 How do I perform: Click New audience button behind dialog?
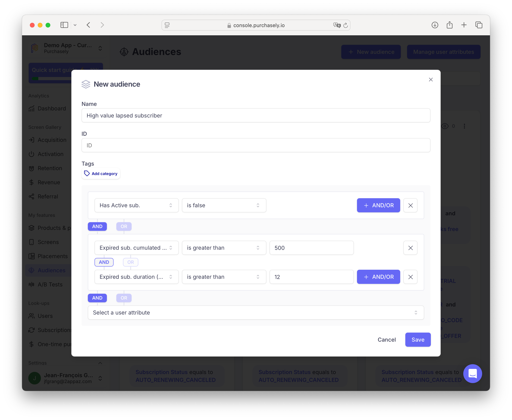(x=371, y=52)
